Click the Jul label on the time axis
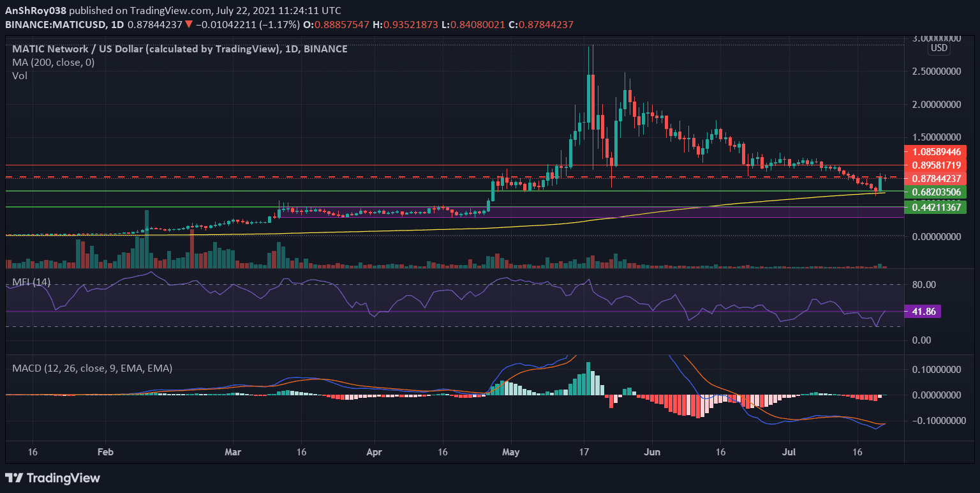Screen dimensions: 980x493 point(789,451)
